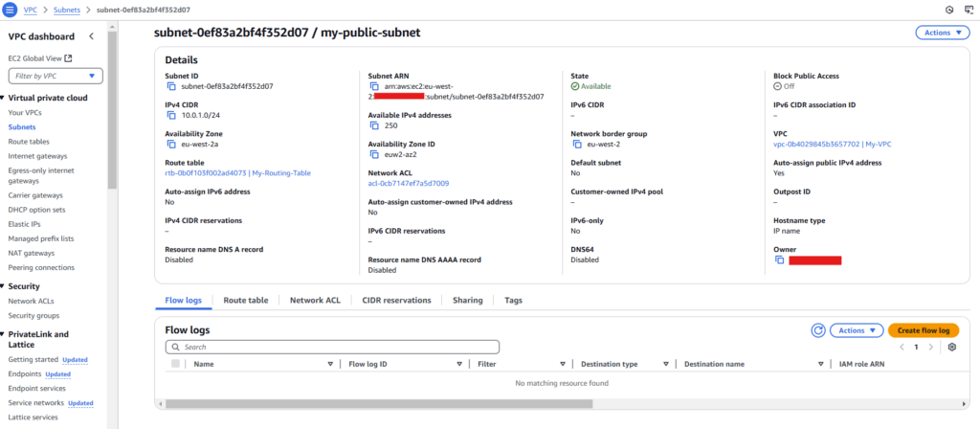Go to Subnets breadcrumb
Screen dimensions: 980x429
coord(66,10)
